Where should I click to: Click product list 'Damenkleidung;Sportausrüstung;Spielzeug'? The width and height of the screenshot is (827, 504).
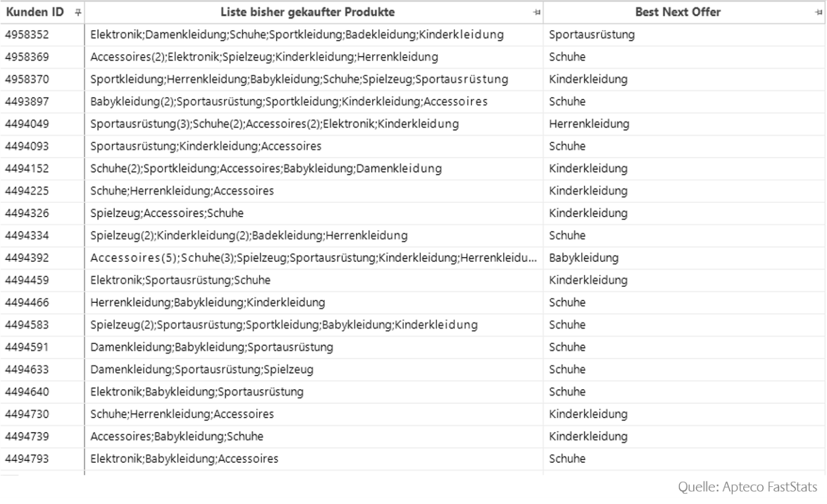[202, 370]
